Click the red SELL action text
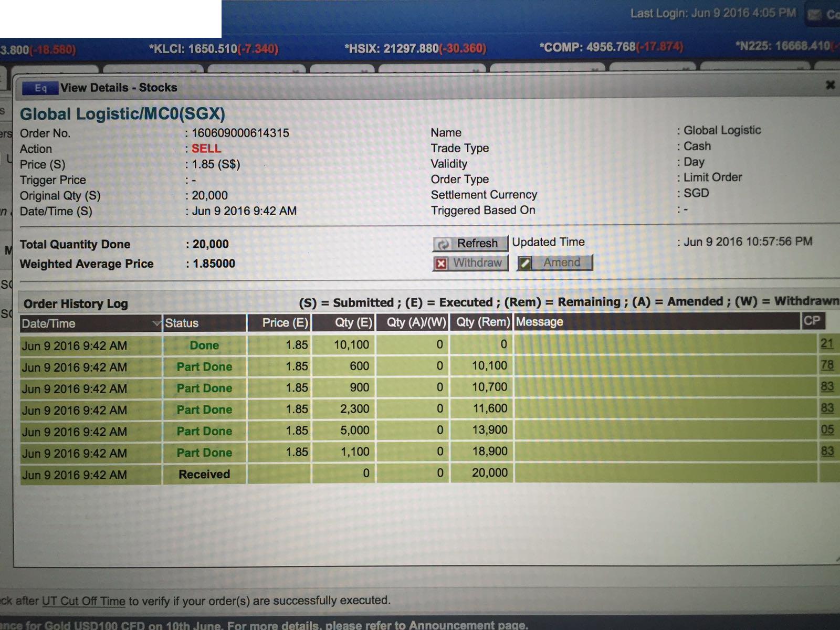 point(206,149)
